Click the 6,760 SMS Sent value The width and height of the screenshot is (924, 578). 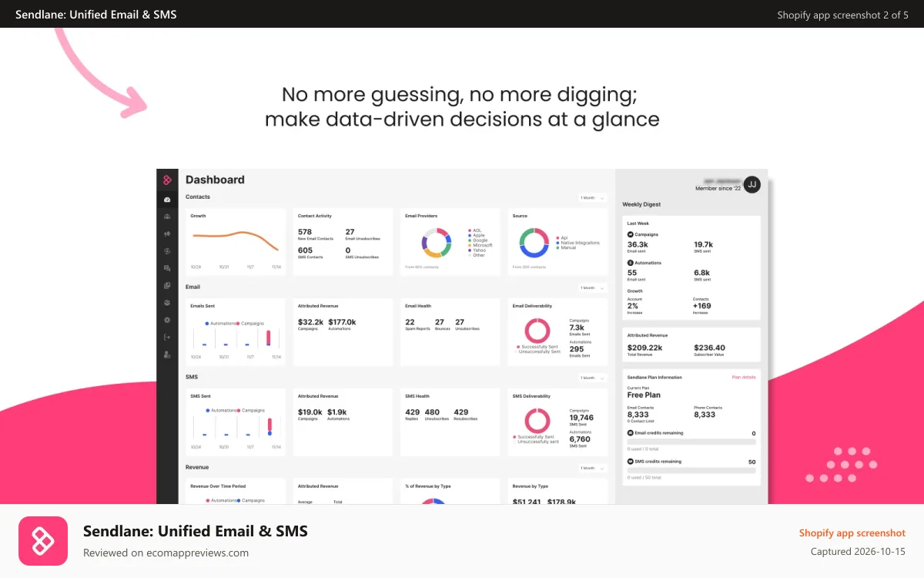580,439
